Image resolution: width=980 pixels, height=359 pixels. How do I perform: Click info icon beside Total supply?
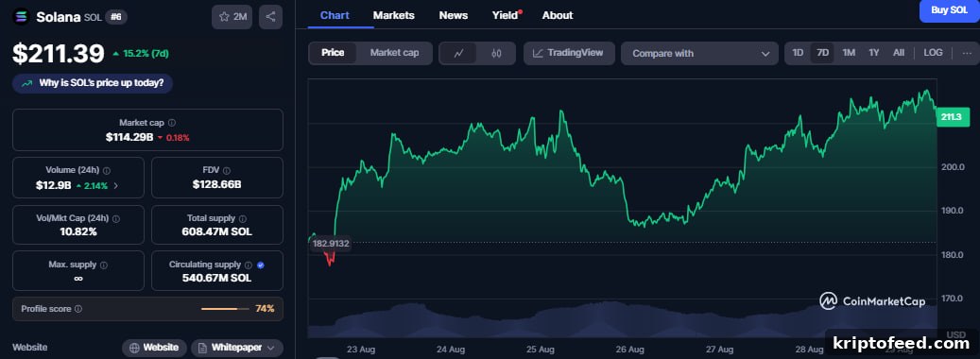243,218
